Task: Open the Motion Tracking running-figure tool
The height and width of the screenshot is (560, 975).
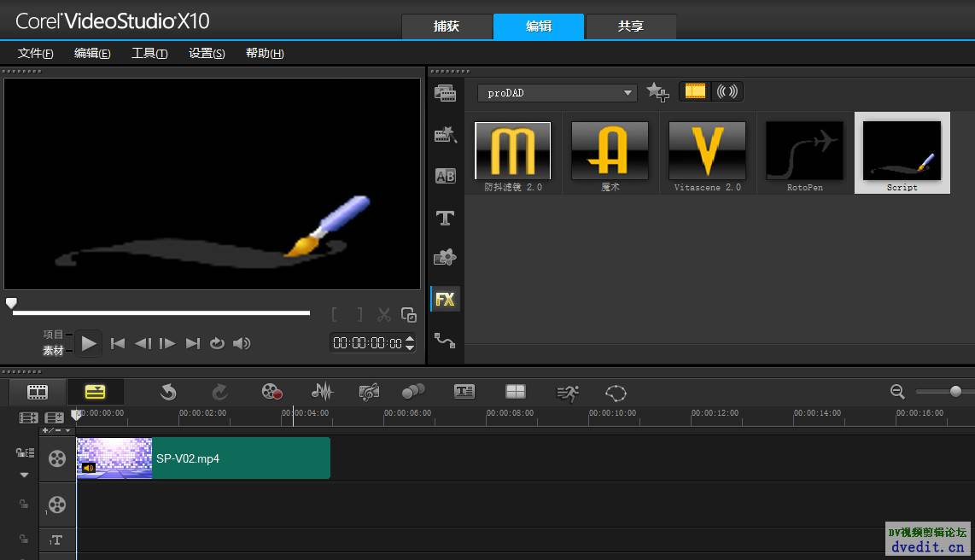Action: [x=567, y=392]
